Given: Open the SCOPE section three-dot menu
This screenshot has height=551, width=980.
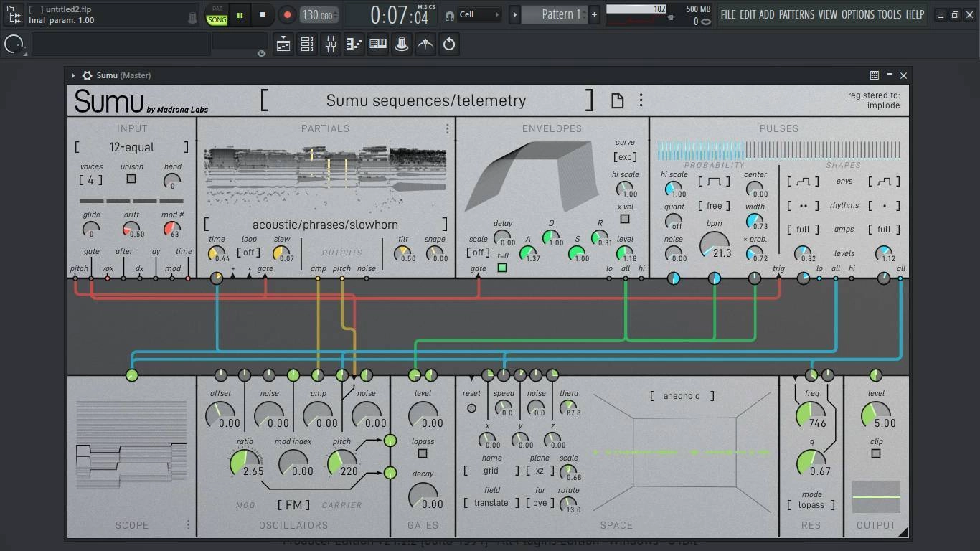Looking at the screenshot, I should click(x=189, y=525).
